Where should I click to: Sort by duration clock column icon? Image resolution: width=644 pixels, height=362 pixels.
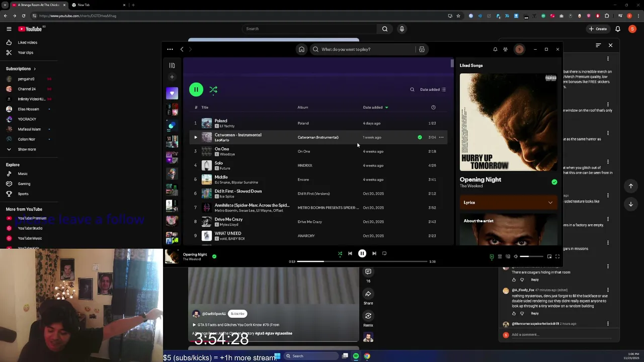pyautogui.click(x=433, y=107)
